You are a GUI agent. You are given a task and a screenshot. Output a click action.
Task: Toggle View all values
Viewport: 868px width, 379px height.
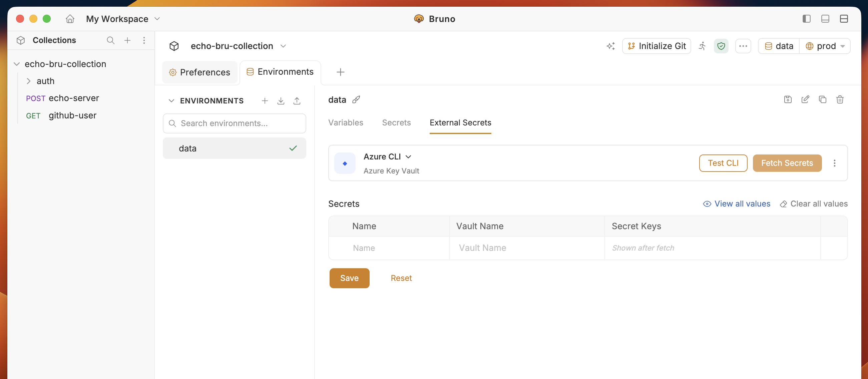click(737, 204)
